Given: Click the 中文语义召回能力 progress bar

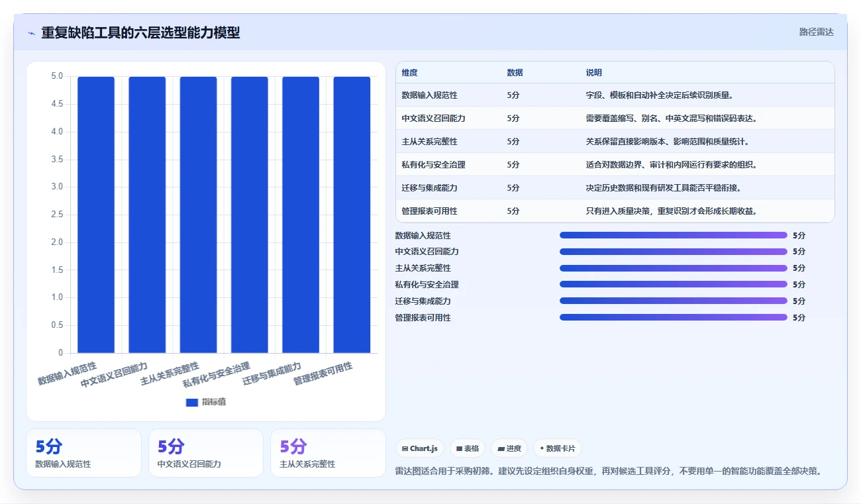Looking at the screenshot, I should [674, 252].
